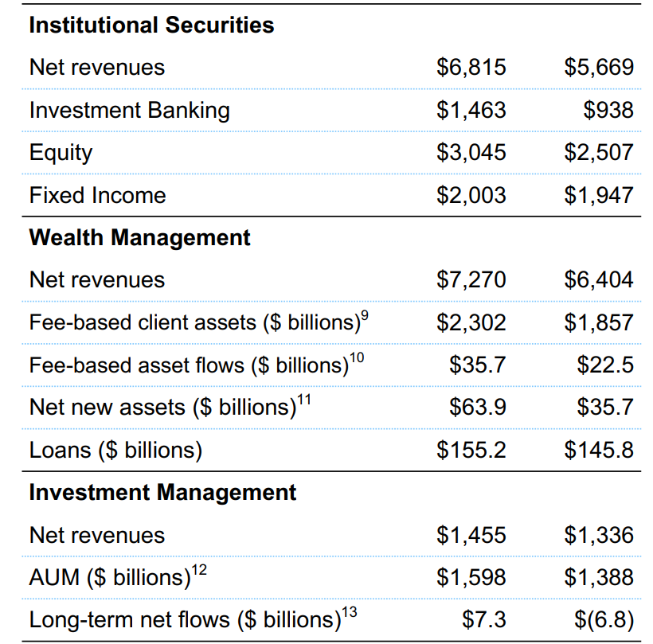Click the Fixed Income label

point(97,195)
